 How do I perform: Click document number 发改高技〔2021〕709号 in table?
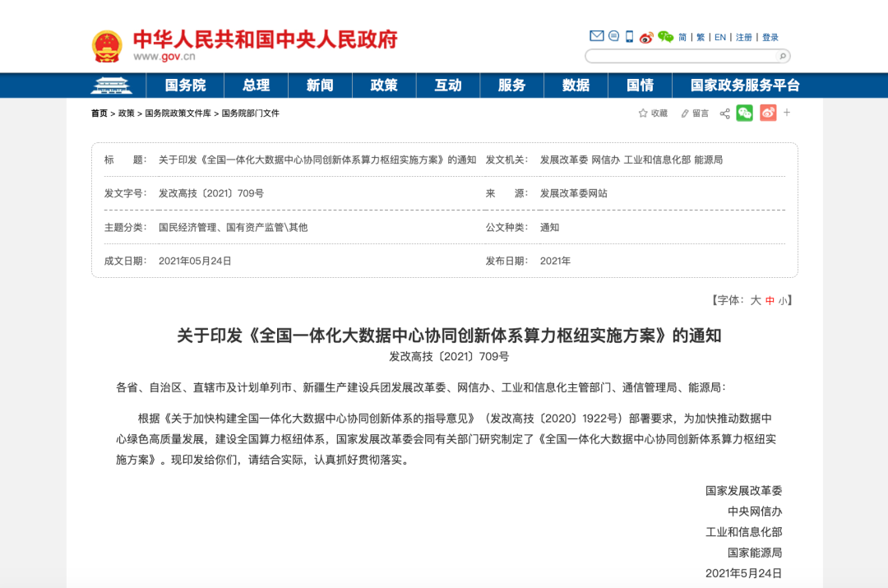[x=210, y=193]
